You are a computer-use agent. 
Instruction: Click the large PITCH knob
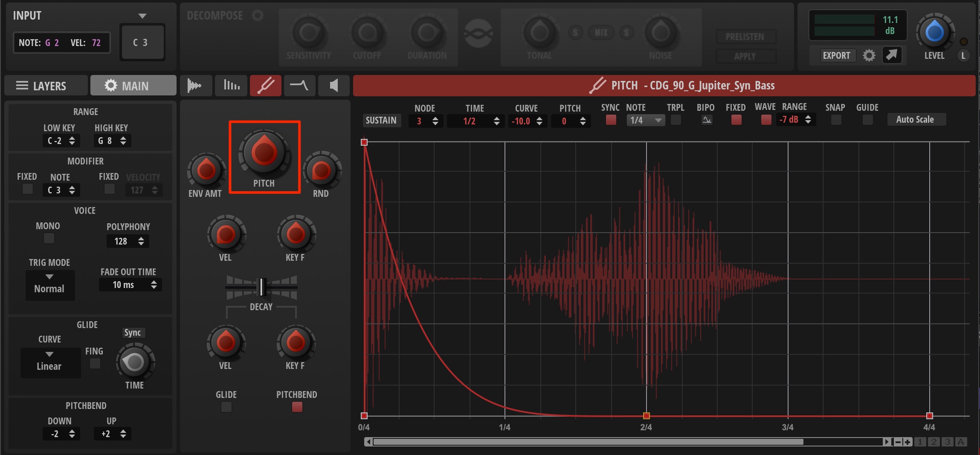[x=264, y=153]
